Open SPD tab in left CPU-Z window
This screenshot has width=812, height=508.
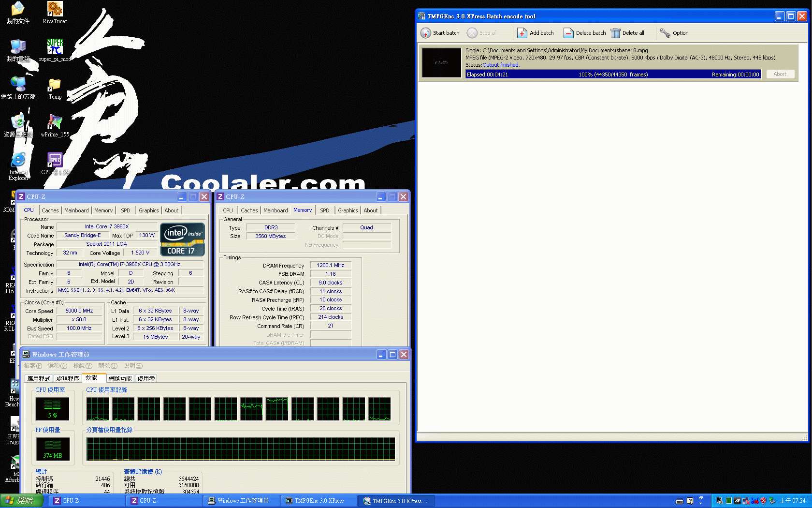point(126,210)
